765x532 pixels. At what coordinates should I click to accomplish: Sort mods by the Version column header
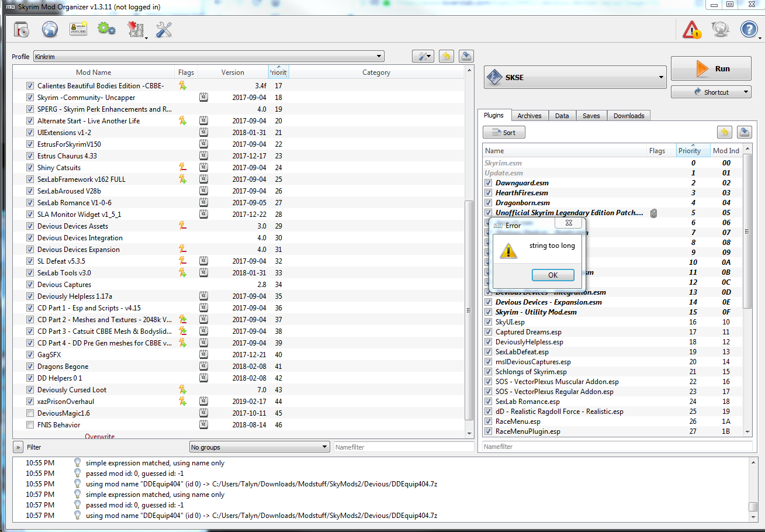pos(233,72)
